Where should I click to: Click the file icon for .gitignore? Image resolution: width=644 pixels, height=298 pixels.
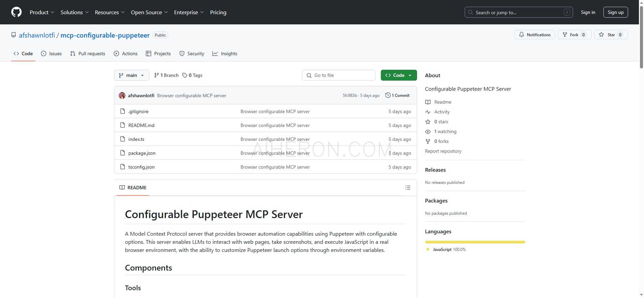(x=123, y=111)
